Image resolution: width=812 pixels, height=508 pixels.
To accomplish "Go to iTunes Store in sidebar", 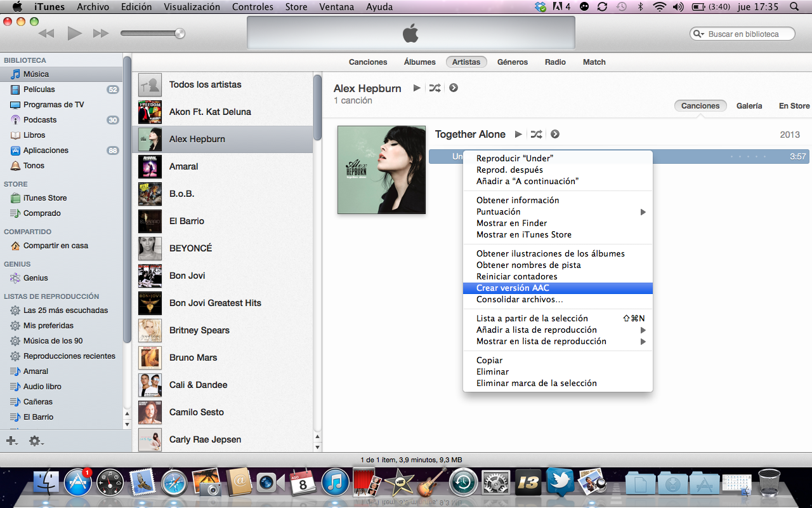I will click(62, 198).
